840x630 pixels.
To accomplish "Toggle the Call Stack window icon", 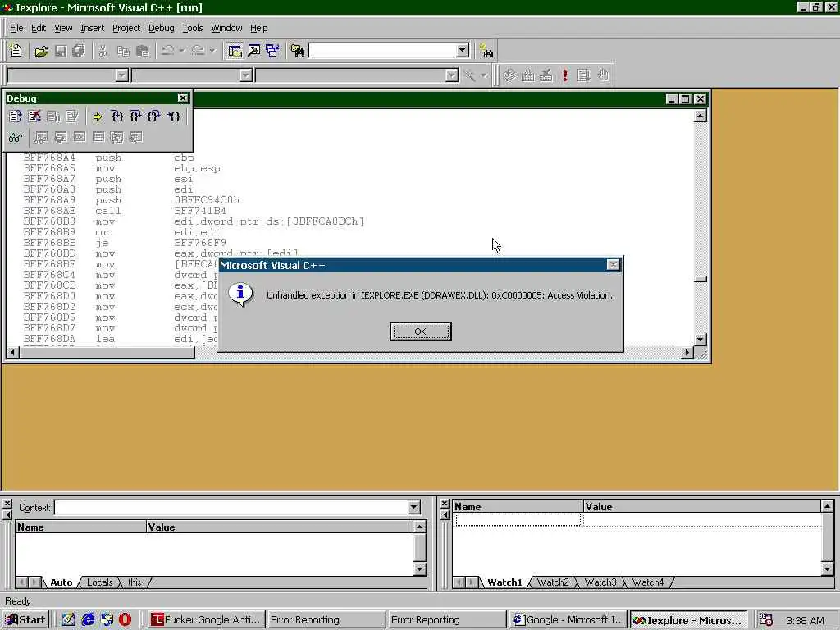I will (x=116, y=138).
